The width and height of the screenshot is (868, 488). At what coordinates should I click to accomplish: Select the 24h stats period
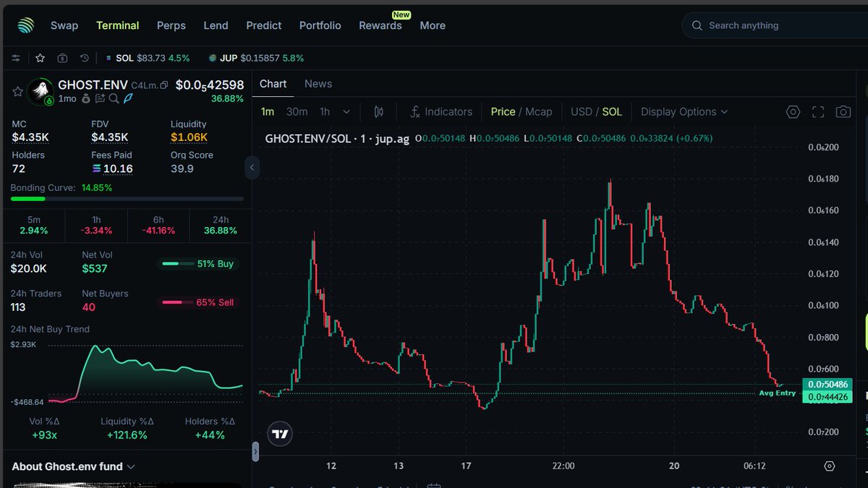(221, 225)
